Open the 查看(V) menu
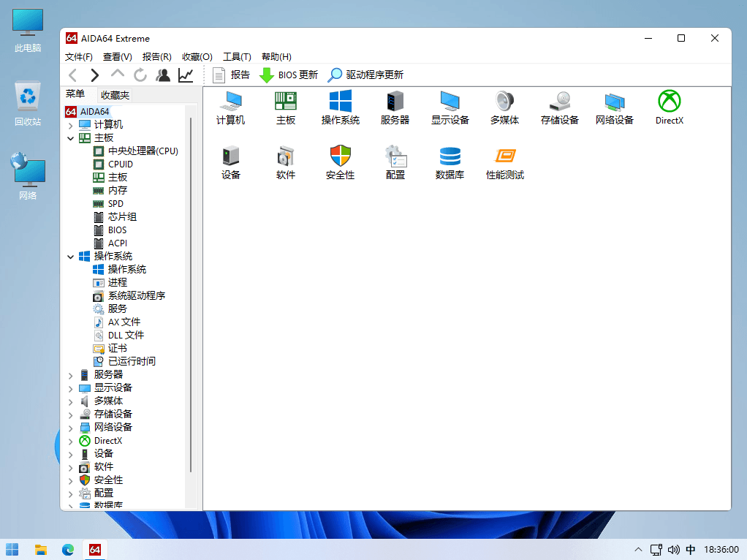 [117, 57]
